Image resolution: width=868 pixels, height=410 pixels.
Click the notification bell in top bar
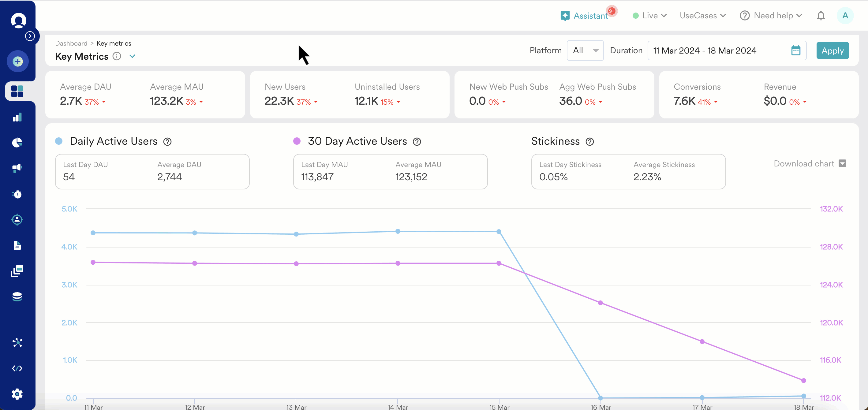point(821,16)
